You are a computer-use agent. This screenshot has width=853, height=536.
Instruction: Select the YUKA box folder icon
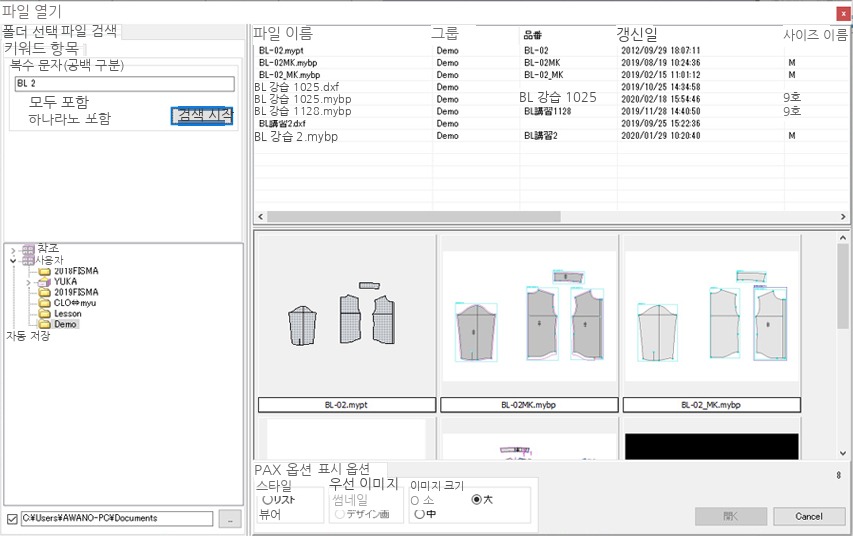pos(45,282)
